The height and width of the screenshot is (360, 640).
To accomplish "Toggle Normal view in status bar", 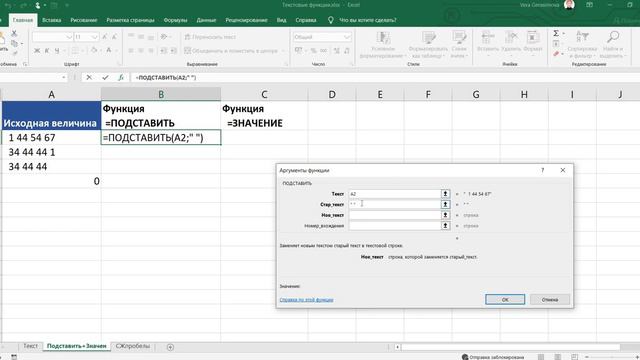I will click(x=540, y=357).
